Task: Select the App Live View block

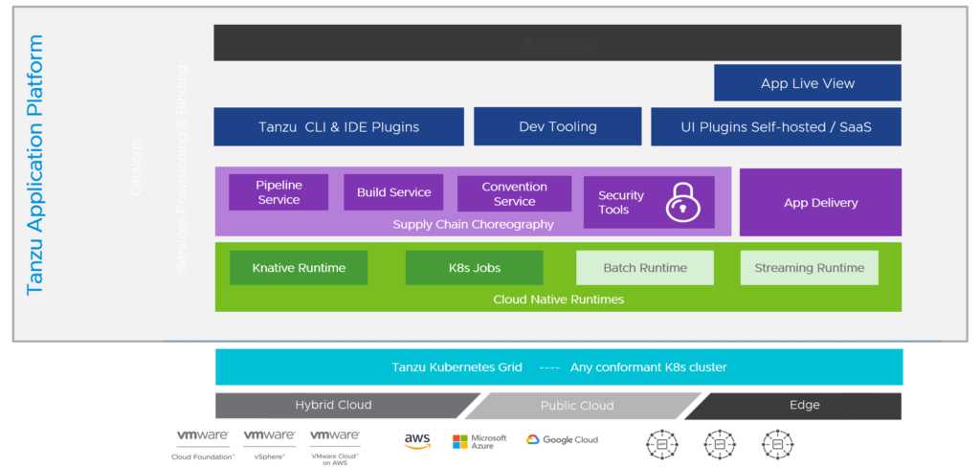Action: click(x=808, y=83)
